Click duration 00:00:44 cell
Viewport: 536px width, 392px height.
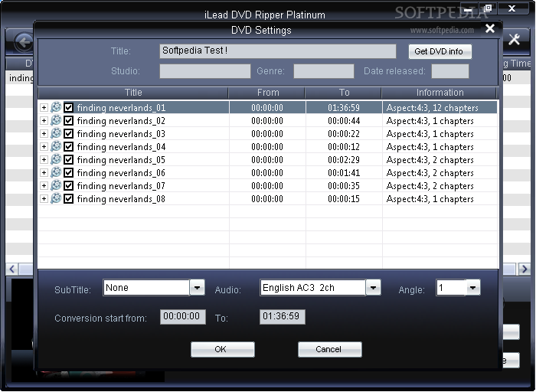pos(344,121)
